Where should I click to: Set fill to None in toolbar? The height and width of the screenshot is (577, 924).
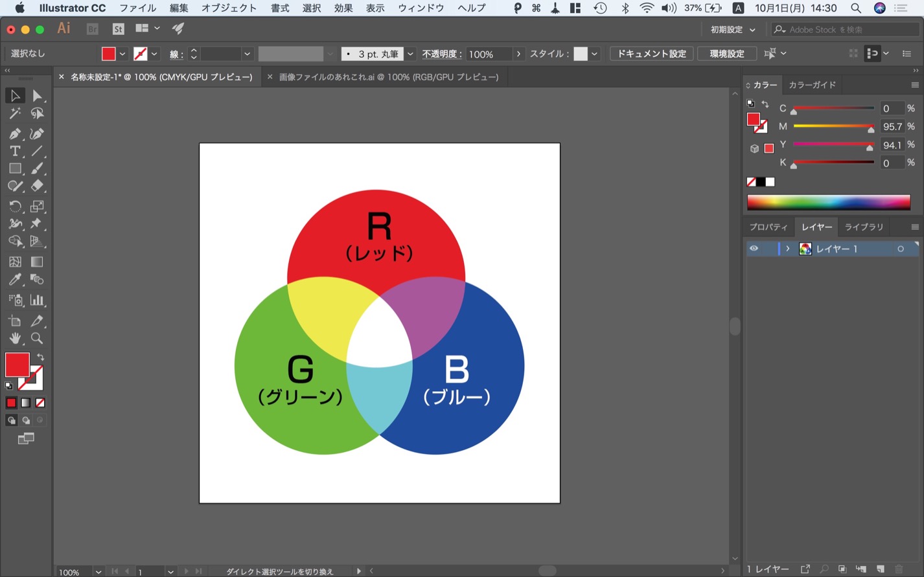click(x=40, y=403)
